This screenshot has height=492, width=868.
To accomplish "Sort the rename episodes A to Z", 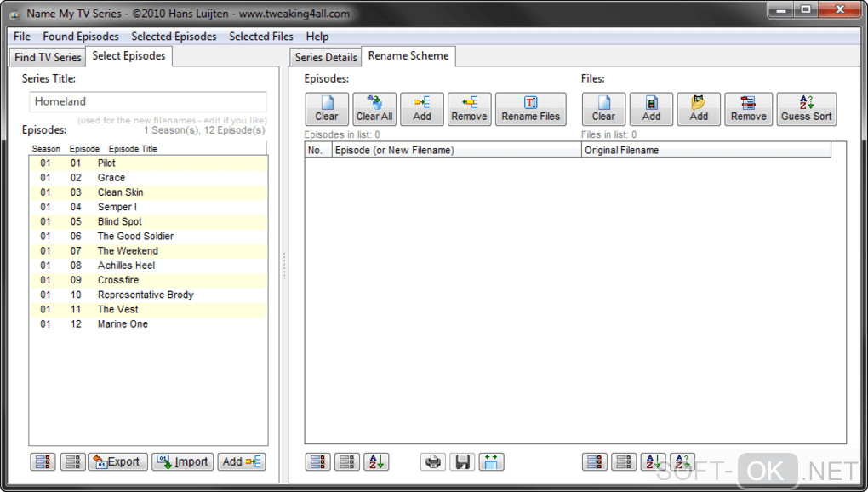I will [376, 461].
